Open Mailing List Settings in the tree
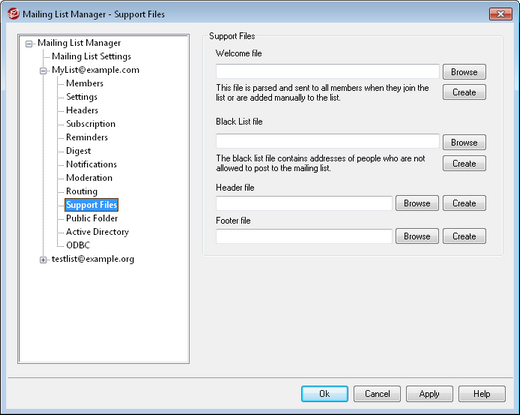Viewport: 520px width, 415px height. pos(91,56)
